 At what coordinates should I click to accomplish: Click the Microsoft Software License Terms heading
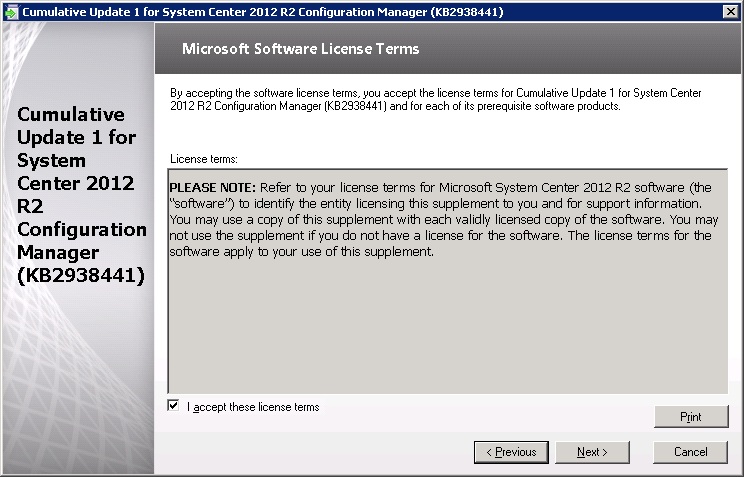point(301,49)
